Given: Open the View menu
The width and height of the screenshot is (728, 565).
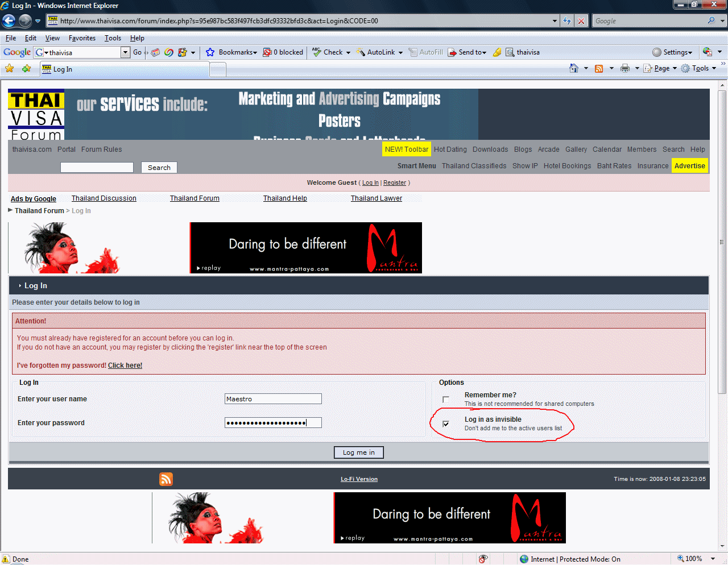Looking at the screenshot, I should point(52,38).
